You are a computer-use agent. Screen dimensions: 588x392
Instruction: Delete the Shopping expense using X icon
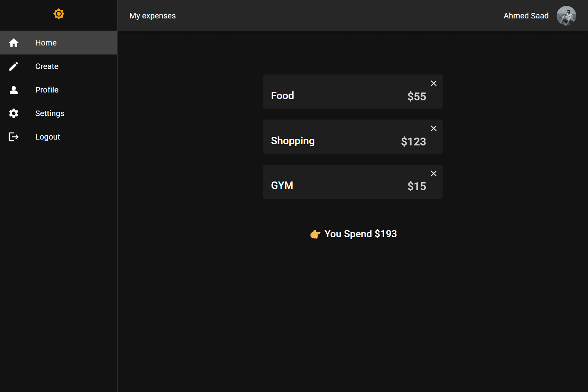tap(434, 129)
